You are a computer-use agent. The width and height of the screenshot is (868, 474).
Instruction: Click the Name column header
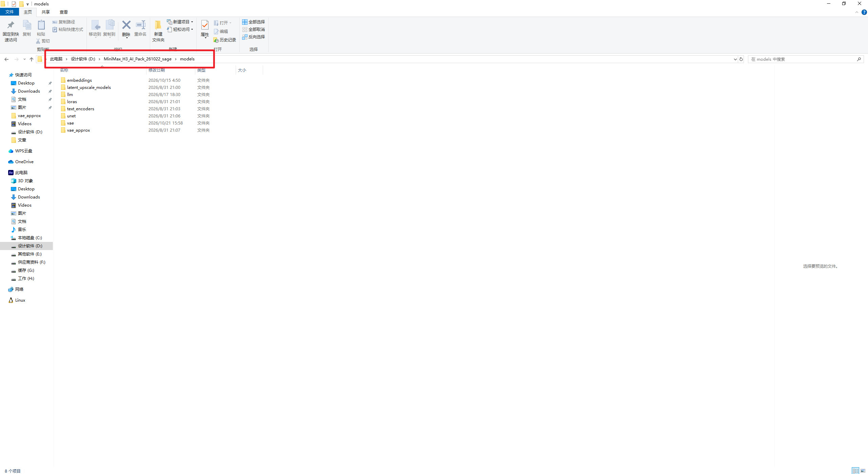tap(102, 70)
